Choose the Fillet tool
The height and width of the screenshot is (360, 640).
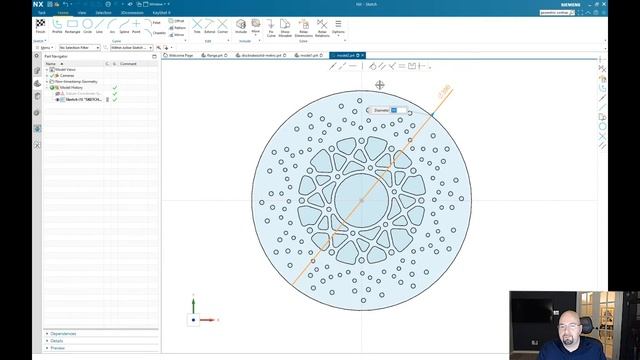coord(153,23)
